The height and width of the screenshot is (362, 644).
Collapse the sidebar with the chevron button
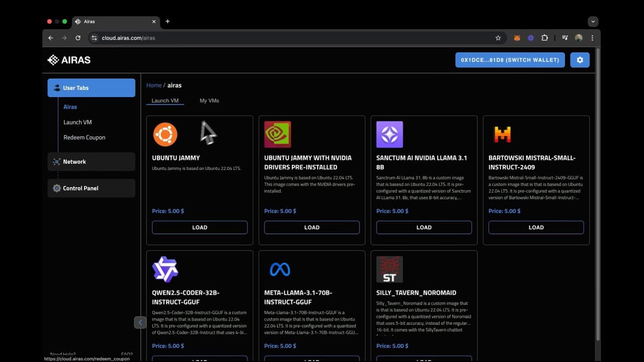(x=140, y=322)
